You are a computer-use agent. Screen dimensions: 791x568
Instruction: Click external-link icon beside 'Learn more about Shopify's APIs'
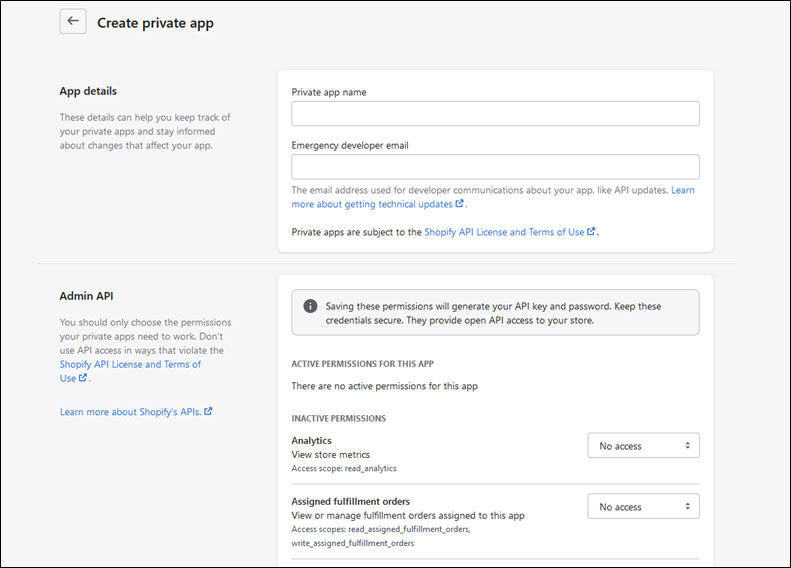pyautogui.click(x=208, y=411)
